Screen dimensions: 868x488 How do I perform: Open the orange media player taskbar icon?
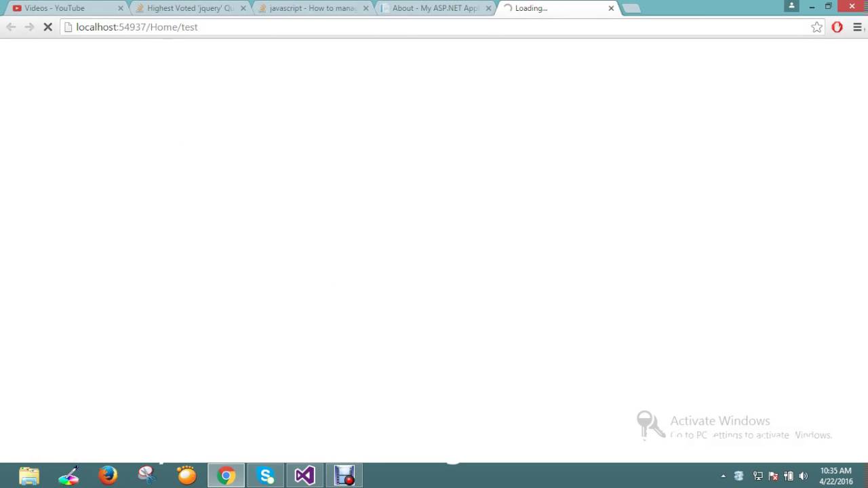coord(186,476)
